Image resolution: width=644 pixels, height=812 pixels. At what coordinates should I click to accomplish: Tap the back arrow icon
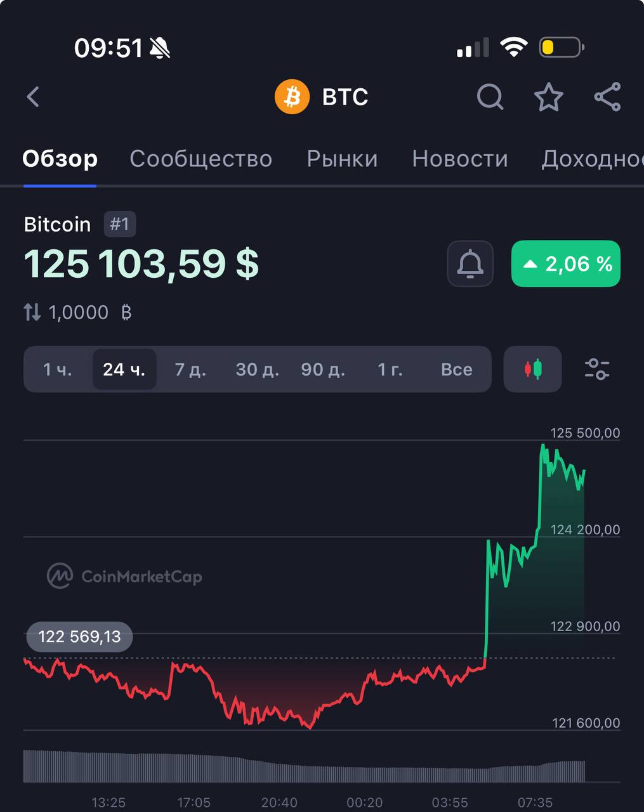[34, 97]
